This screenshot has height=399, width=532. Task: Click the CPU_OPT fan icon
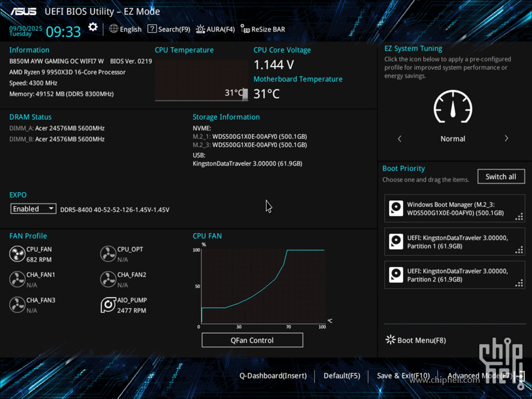click(x=108, y=254)
